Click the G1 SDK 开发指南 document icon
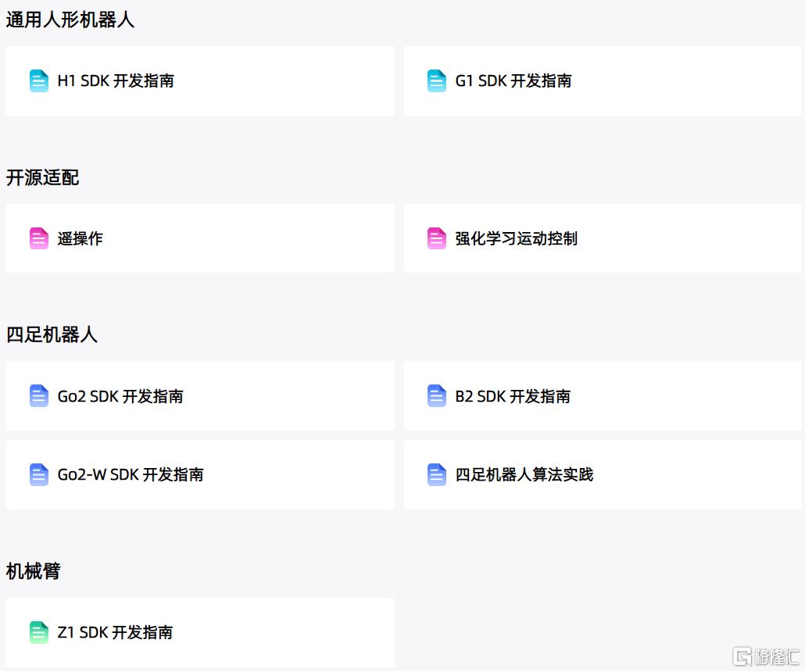The width and height of the screenshot is (805, 672). [x=436, y=80]
